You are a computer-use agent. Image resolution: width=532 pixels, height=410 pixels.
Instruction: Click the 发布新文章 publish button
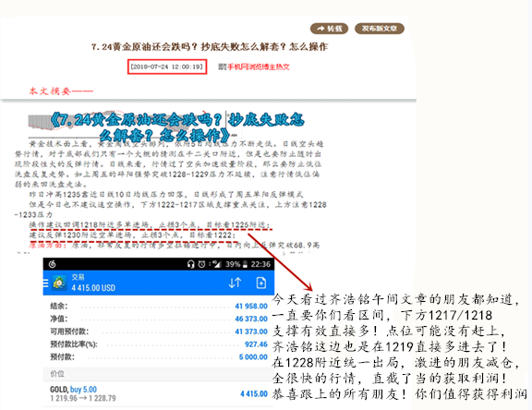[380, 29]
